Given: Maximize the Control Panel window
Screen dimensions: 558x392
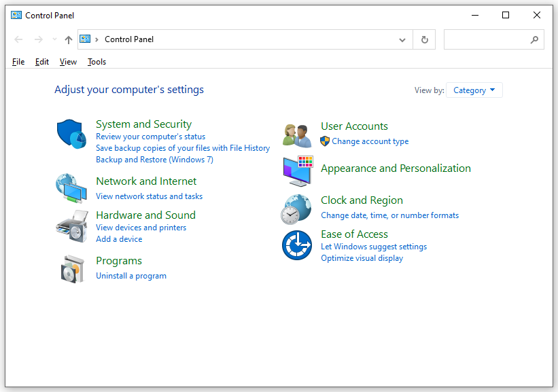Looking at the screenshot, I should pos(506,15).
